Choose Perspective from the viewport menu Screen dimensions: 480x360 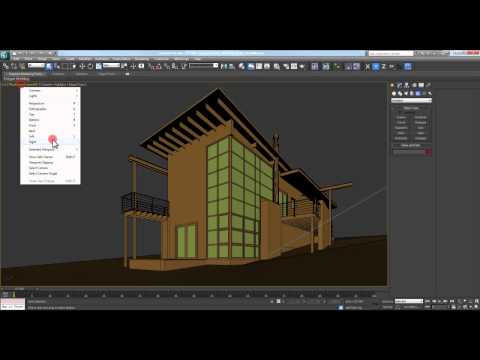coord(50,103)
